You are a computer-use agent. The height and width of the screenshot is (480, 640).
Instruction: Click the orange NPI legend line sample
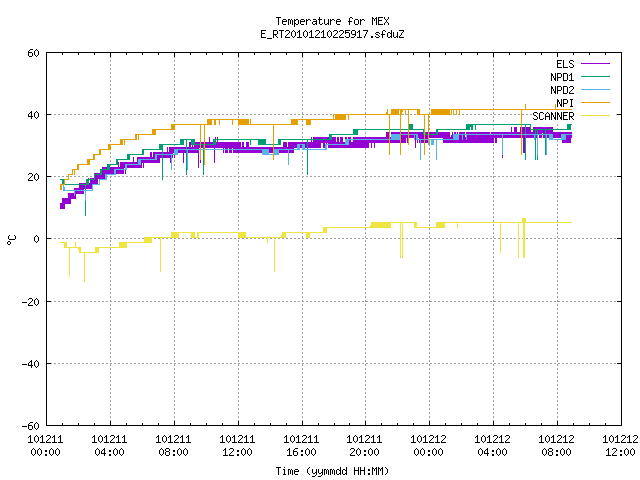pos(595,102)
